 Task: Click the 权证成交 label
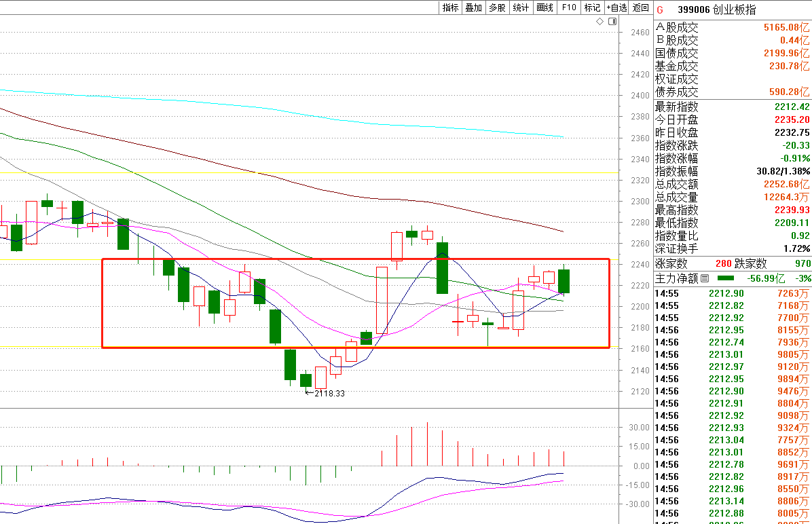click(676, 79)
